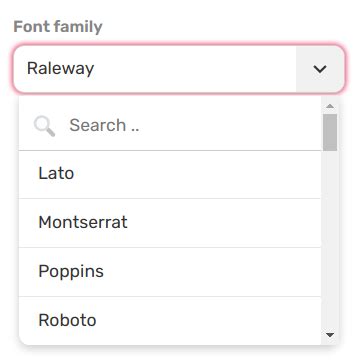Choose the Montserrat font option
Screen dimensions: 360x360
click(83, 222)
